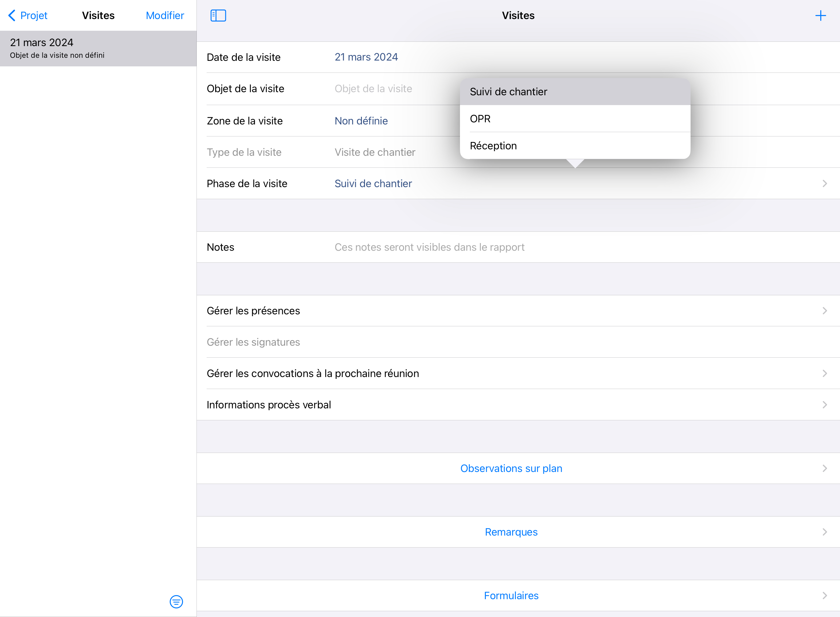This screenshot has width=840, height=617.
Task: Add a new visit with plus icon
Action: point(820,16)
